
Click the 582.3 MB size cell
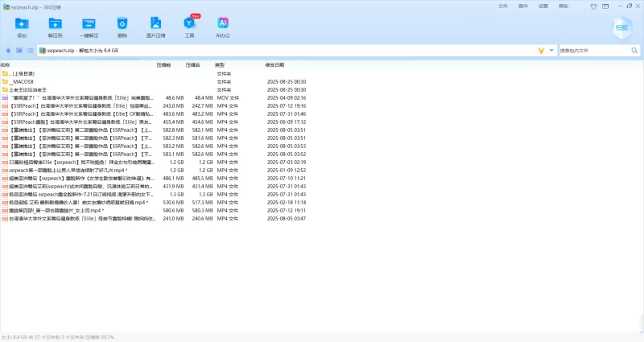pos(173,138)
